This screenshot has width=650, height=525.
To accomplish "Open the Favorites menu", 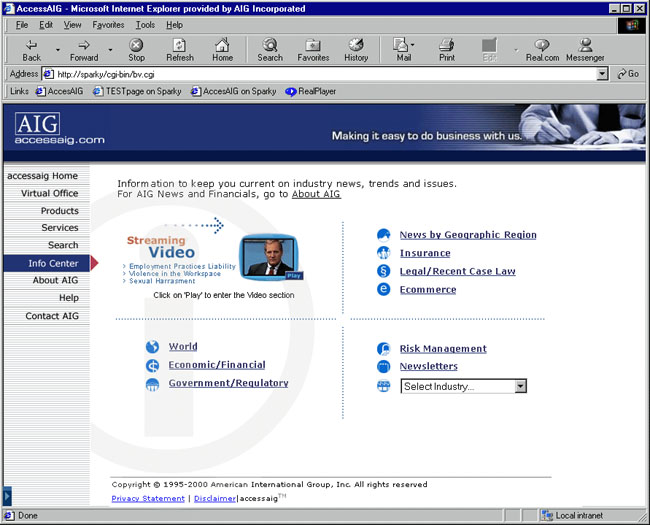I will [108, 24].
